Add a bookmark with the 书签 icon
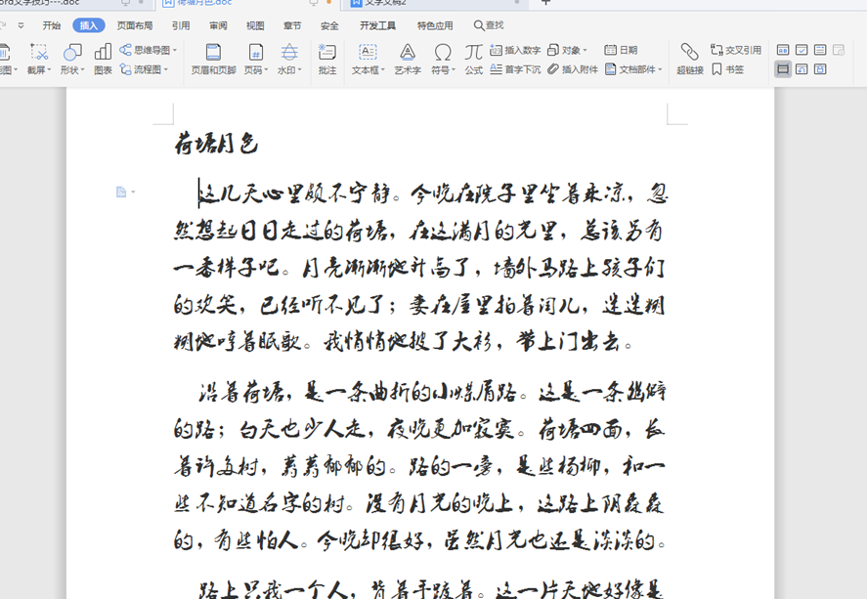Image resolution: width=868 pixels, height=599 pixels. [727, 69]
